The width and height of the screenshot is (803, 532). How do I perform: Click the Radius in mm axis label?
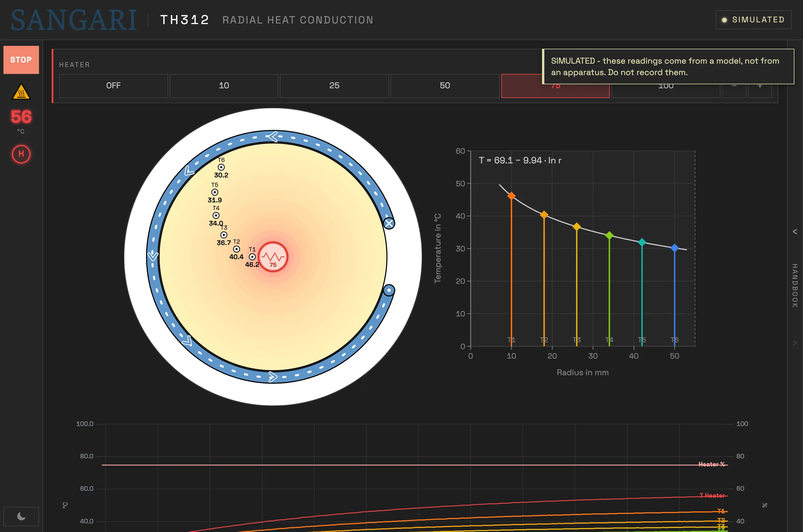point(582,373)
